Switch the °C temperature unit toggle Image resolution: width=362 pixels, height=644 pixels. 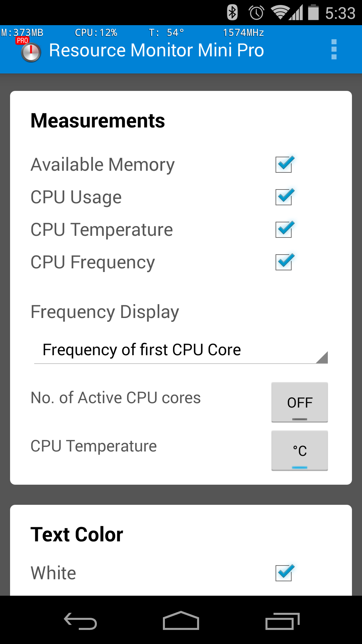pos(299,450)
